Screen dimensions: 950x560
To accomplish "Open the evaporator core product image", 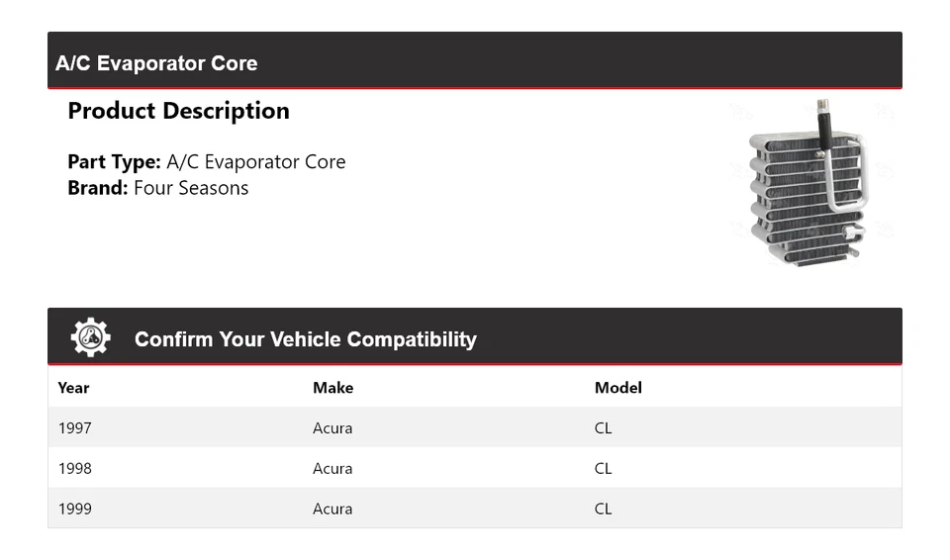I will [807, 186].
